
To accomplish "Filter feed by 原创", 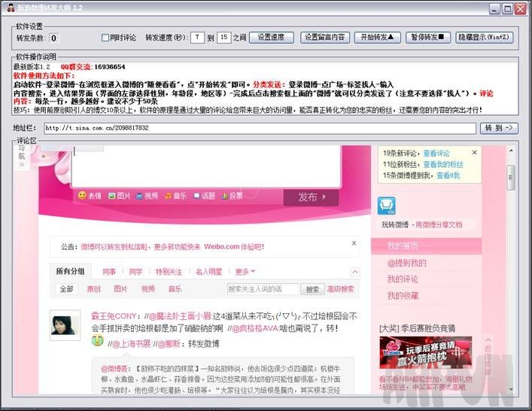I will (x=93, y=289).
